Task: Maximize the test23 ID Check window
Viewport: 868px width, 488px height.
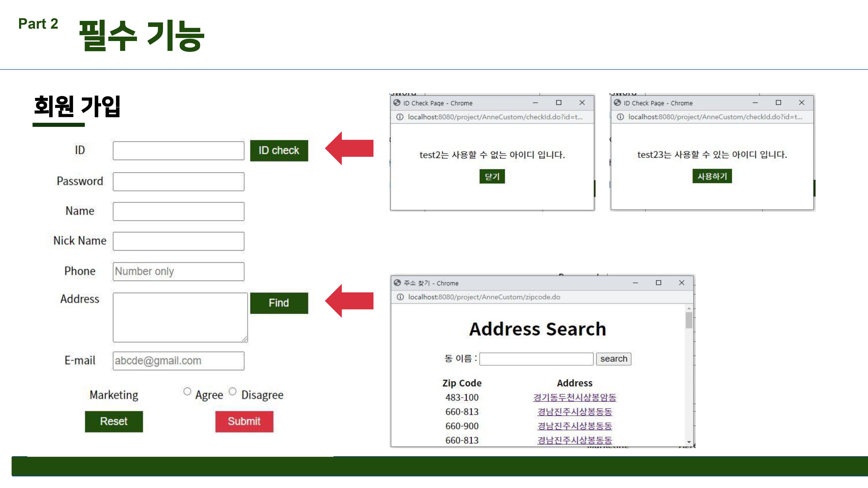Action: (x=778, y=103)
